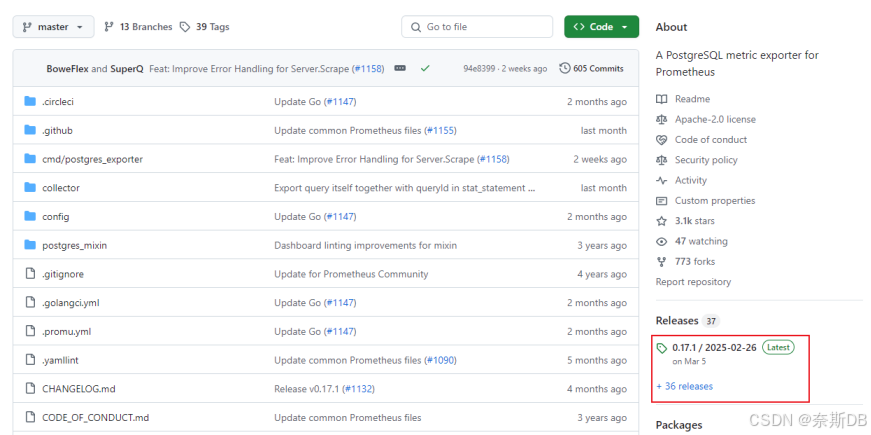This screenshot has width=871, height=435.
Task: Click file icon beside .golangci.yml
Action: (30, 303)
